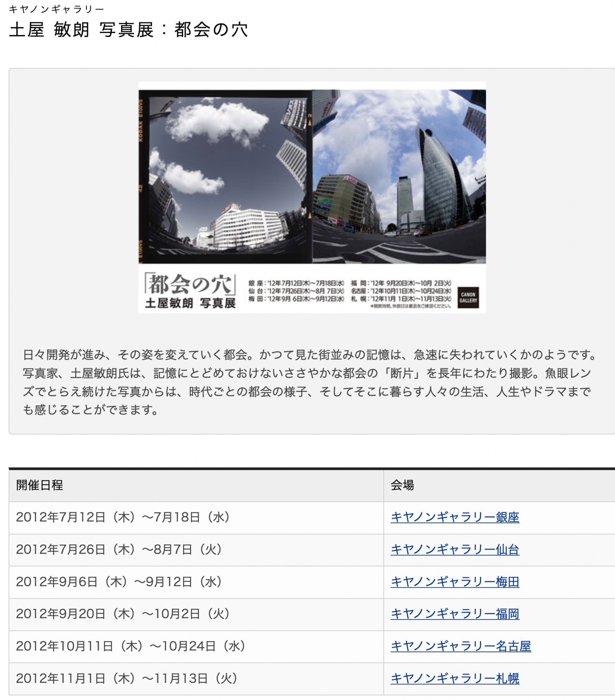Click the 「都会の穴」 title on the poster
The height and width of the screenshot is (700, 615).
coord(190,284)
